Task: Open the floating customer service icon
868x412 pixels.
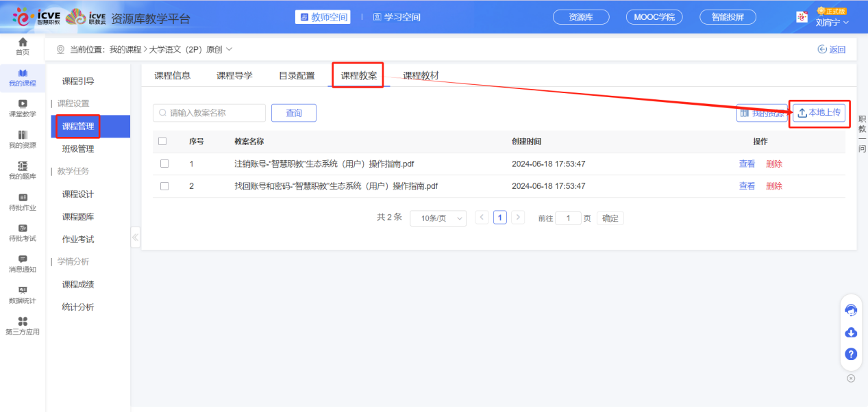Action: 851,310
